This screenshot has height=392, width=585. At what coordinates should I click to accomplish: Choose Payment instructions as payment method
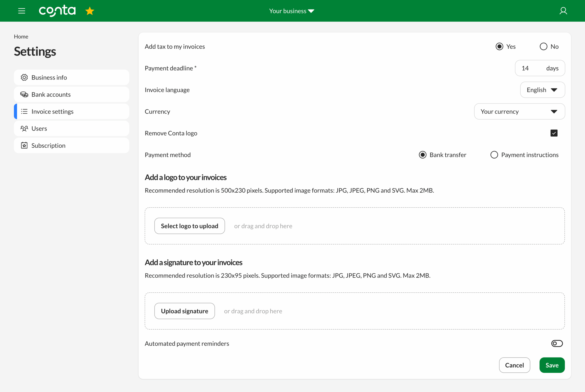494,155
